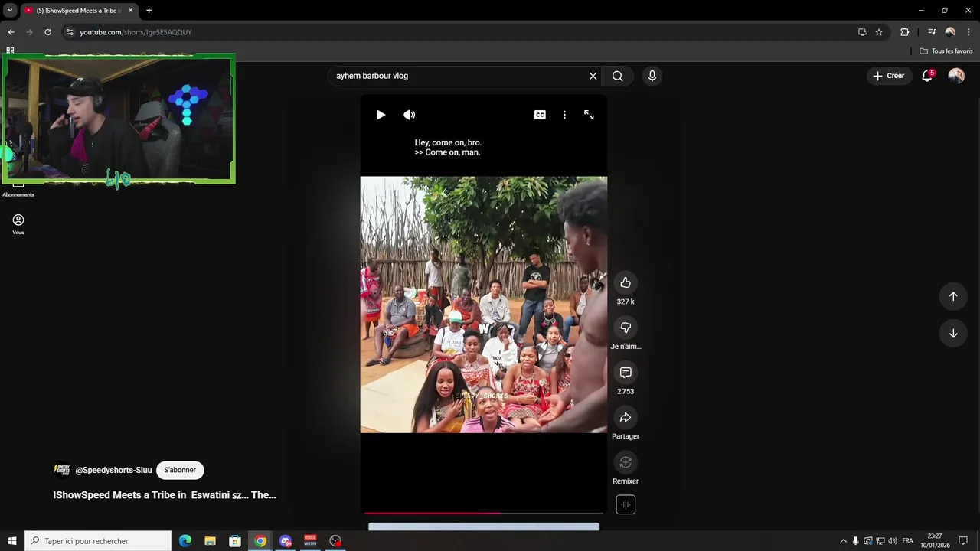The height and width of the screenshot is (551, 980).
Task: Open Chrome extensions puzzle icon
Action: pyautogui.click(x=905, y=32)
